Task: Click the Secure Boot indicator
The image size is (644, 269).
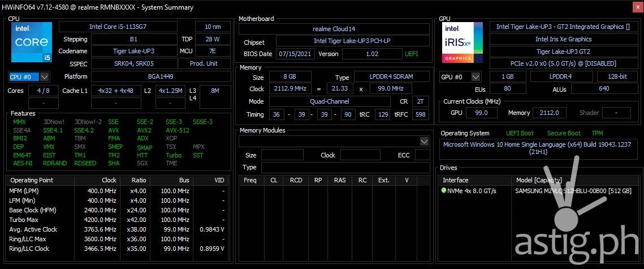Action: (x=564, y=133)
